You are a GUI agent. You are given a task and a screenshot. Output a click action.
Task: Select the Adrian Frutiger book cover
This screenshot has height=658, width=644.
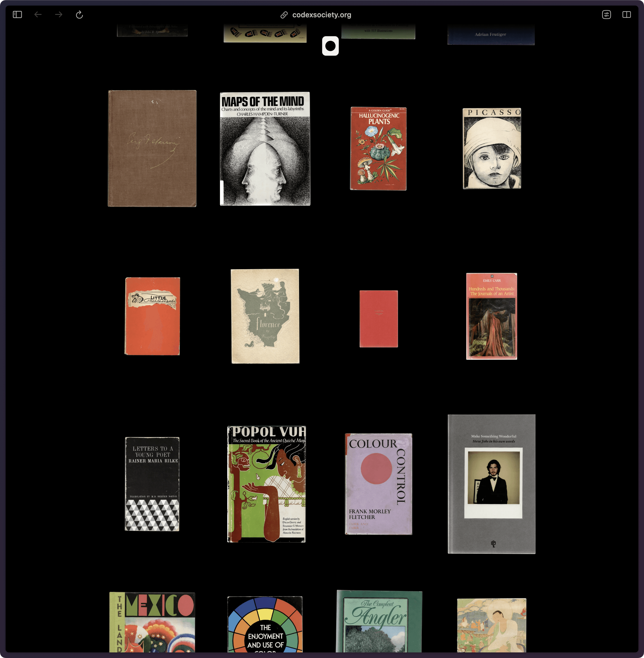491,34
